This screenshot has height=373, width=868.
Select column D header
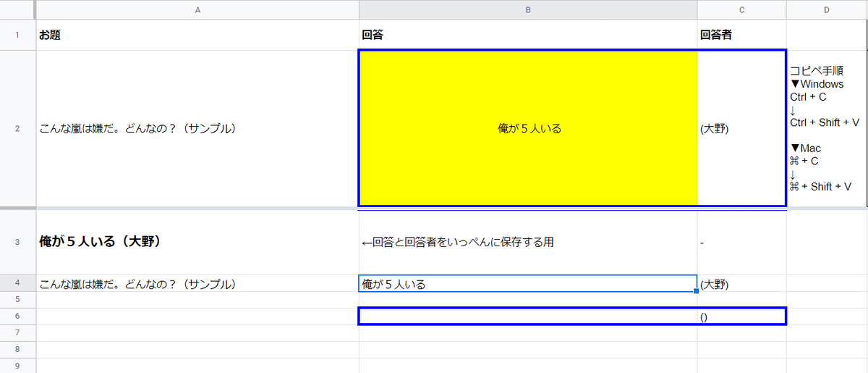coord(827,9)
